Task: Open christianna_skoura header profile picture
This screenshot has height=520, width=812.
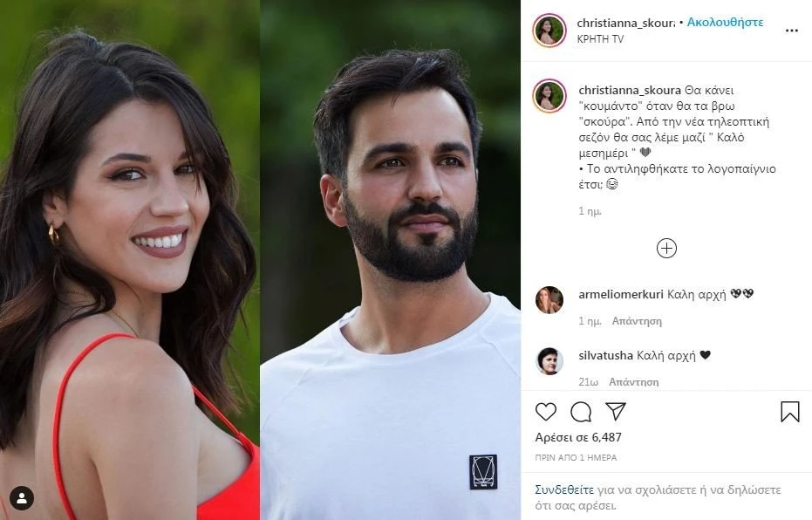Action: (549, 30)
